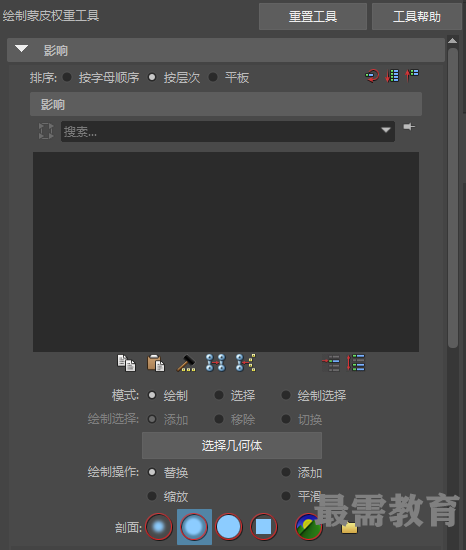Image resolution: width=466 pixels, height=550 pixels.
Task: Choose Scale (缩放) paint operation
Action: click(152, 496)
